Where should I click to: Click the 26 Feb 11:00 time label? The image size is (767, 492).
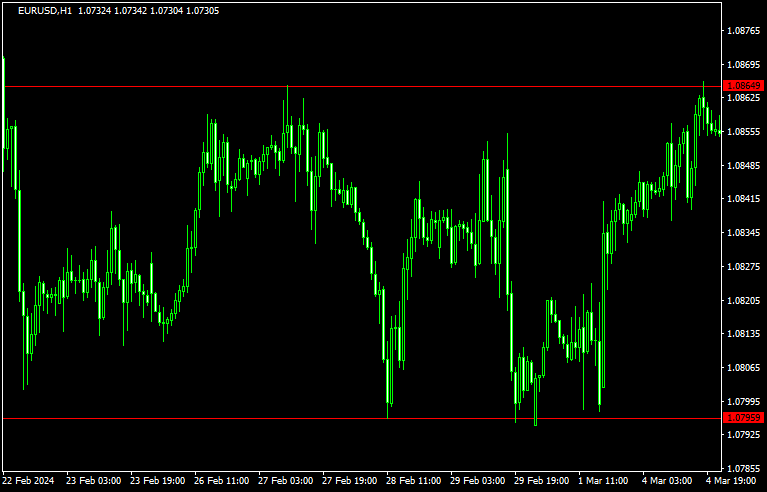click(221, 481)
